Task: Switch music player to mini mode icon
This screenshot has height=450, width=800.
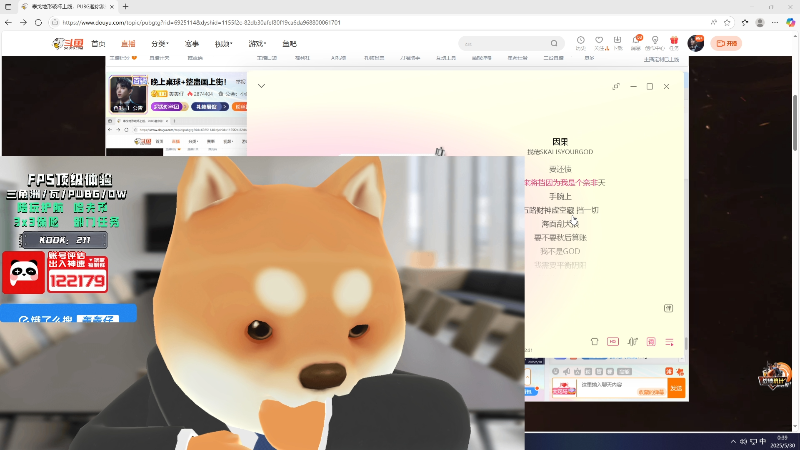Action: (616, 86)
